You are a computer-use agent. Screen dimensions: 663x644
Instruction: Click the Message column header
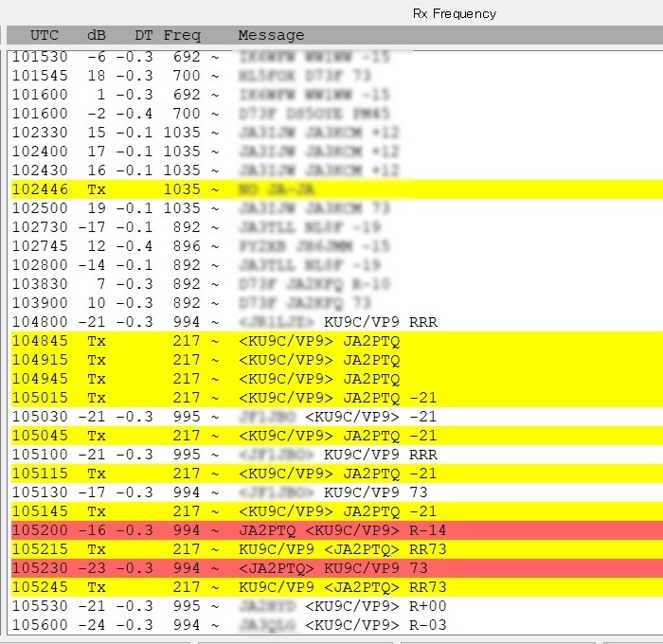[271, 35]
